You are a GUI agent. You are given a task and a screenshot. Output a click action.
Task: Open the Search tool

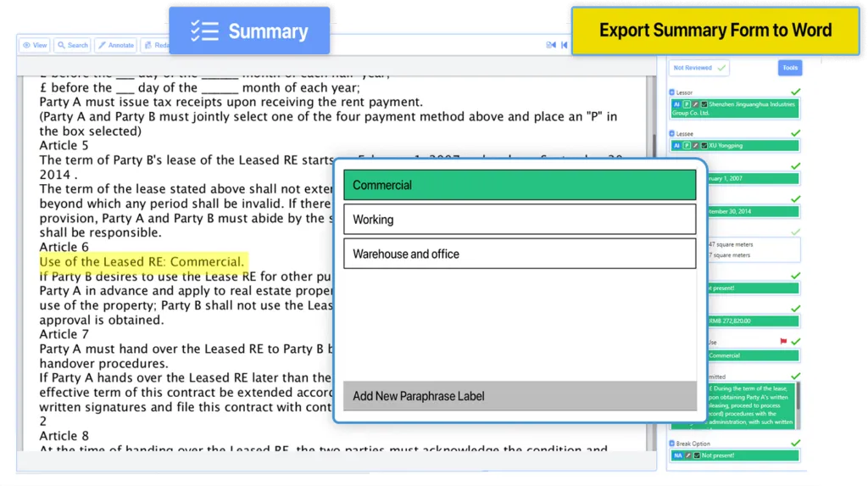point(73,46)
